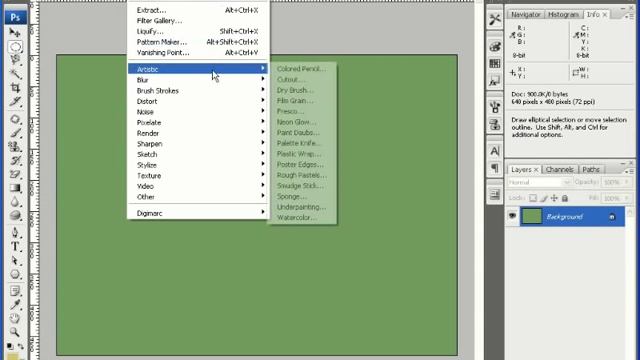Reset to default foreground/background colors
Image resolution: width=640 pixels, height=360 pixels.
tap(9, 346)
